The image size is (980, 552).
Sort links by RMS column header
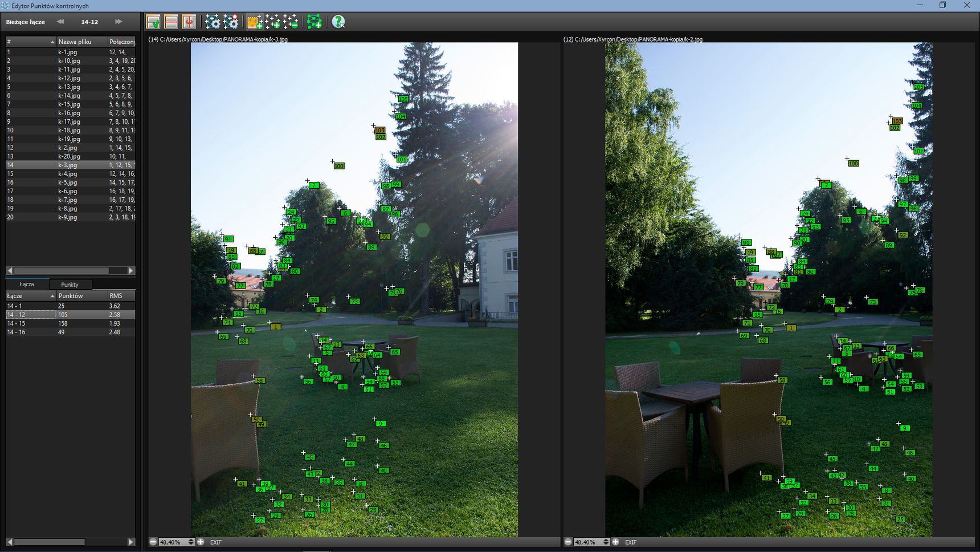coord(122,296)
